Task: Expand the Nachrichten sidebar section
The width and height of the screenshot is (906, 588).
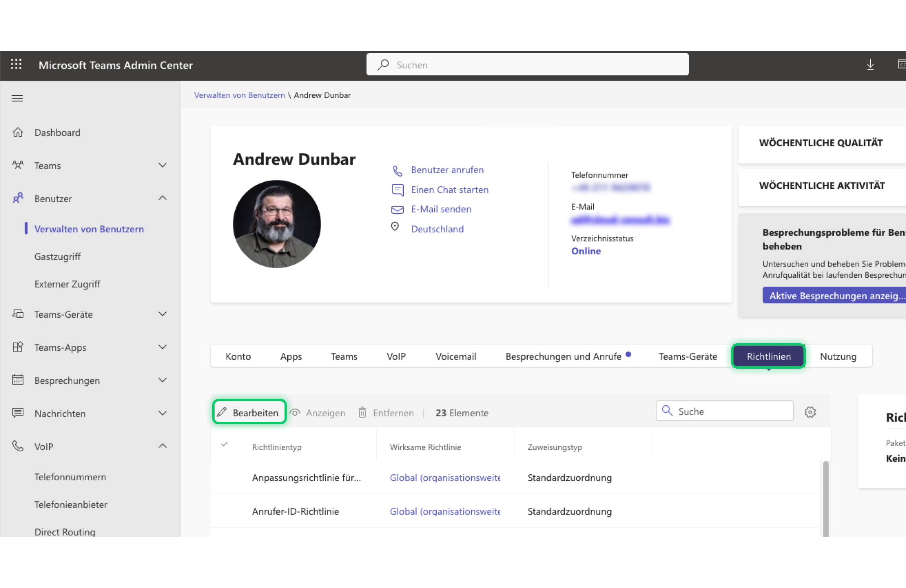Action: tap(163, 413)
